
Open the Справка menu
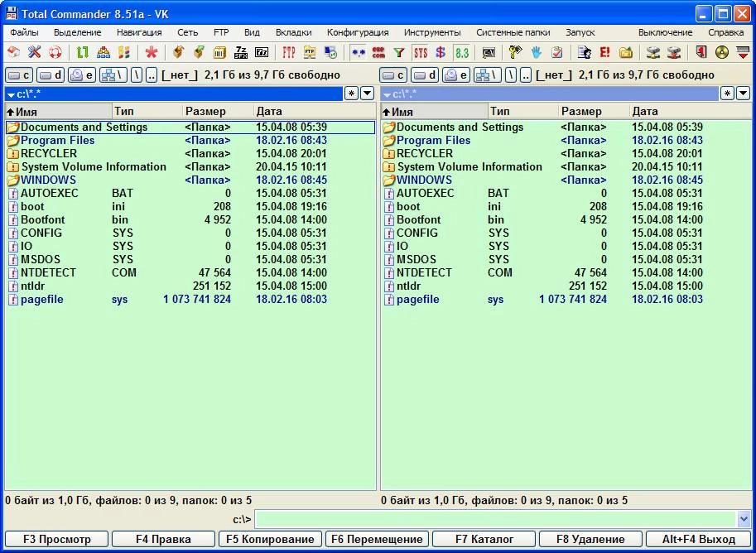pyautogui.click(x=725, y=32)
